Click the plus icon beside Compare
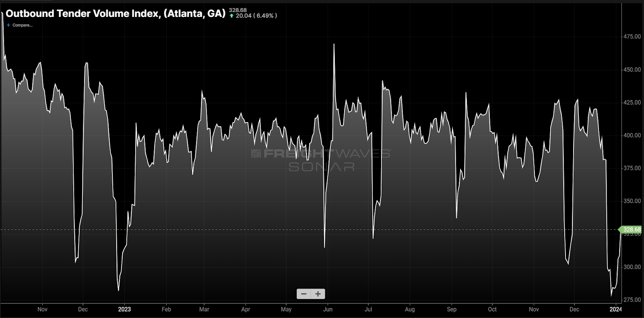 pos(8,25)
